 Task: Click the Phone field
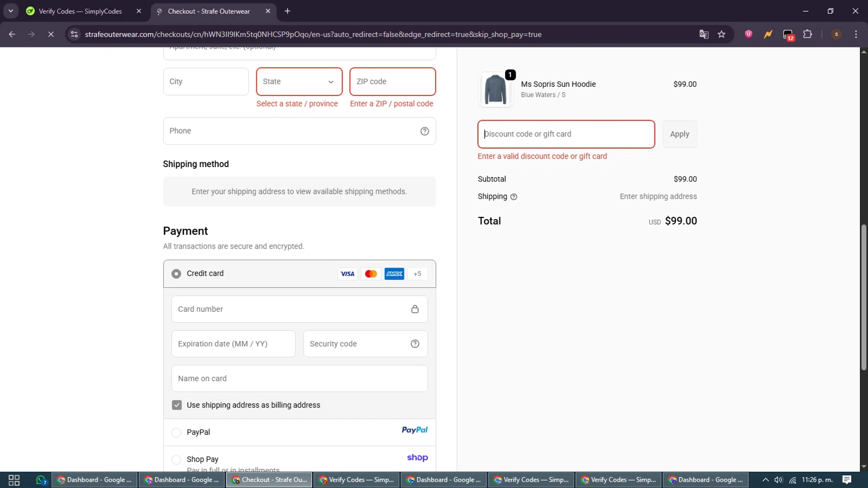(299, 131)
